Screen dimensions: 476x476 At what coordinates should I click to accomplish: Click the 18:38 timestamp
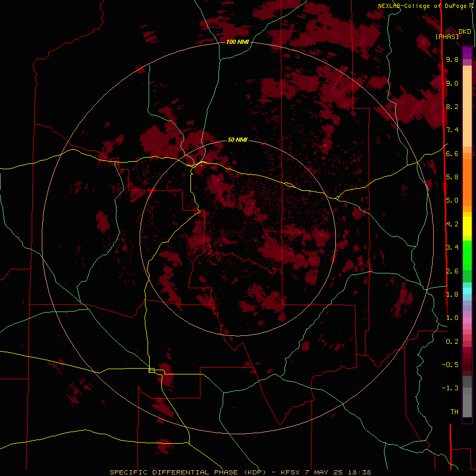coord(360,472)
